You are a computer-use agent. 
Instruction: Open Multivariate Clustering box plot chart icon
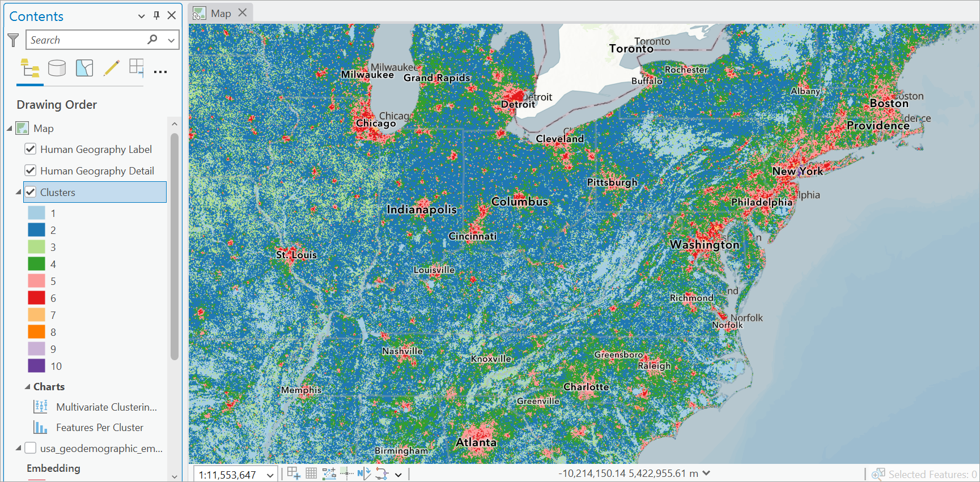coord(41,407)
